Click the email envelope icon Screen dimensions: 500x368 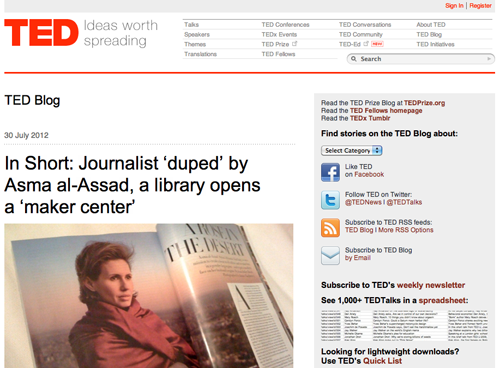coord(330,255)
